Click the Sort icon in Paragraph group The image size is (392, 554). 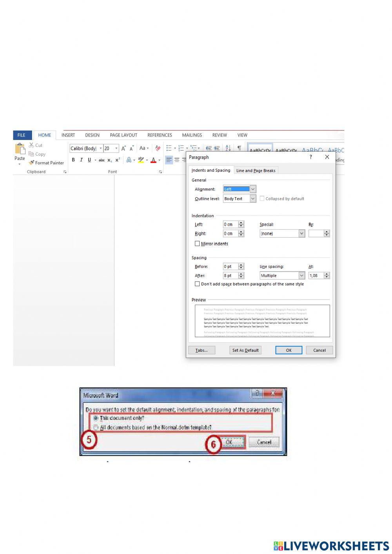(228, 148)
